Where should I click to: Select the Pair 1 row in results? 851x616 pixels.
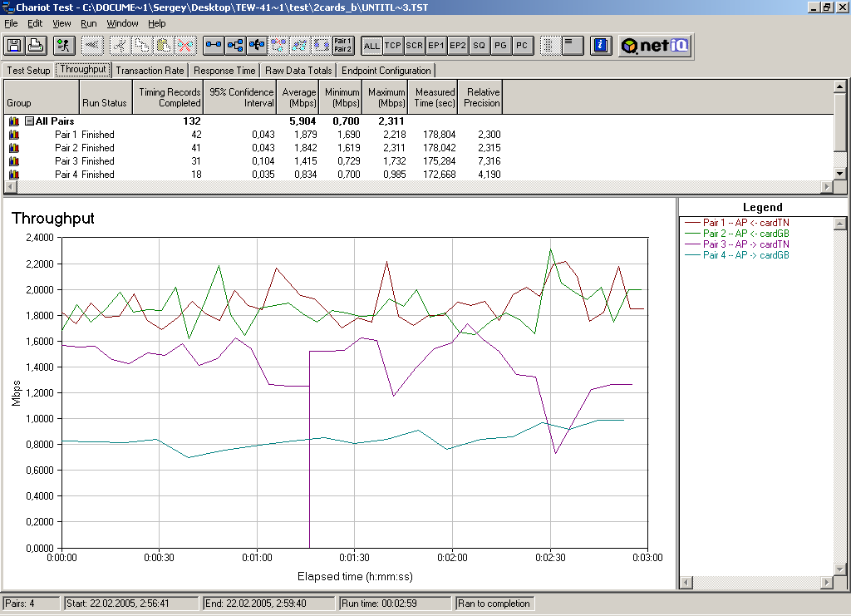tap(72, 135)
